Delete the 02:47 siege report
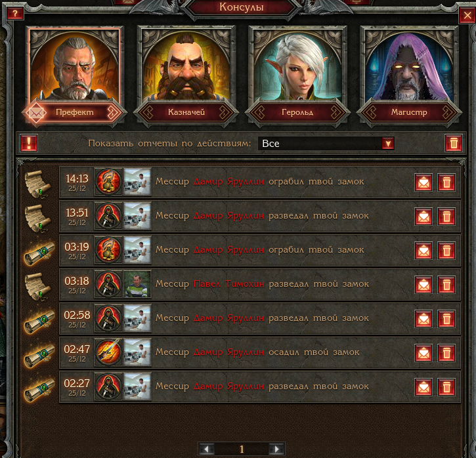The image size is (476, 458). point(446,353)
